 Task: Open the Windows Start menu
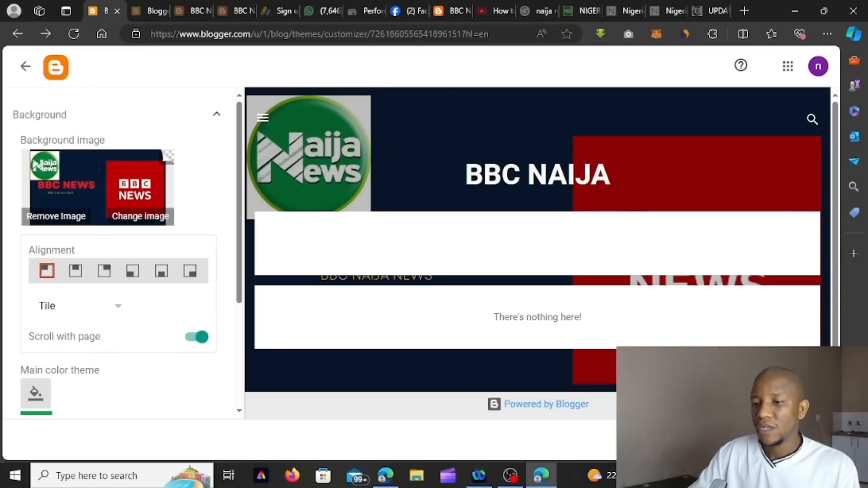tap(15, 475)
